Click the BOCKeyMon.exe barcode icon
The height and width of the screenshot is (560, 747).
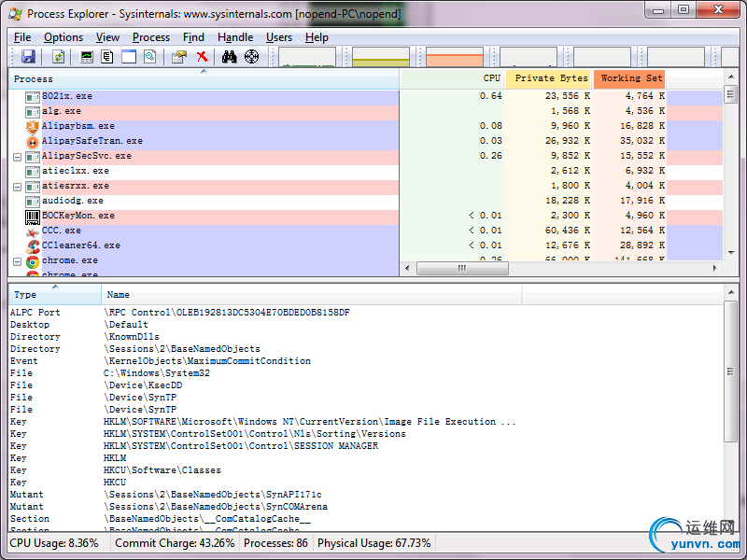pyautogui.click(x=33, y=217)
